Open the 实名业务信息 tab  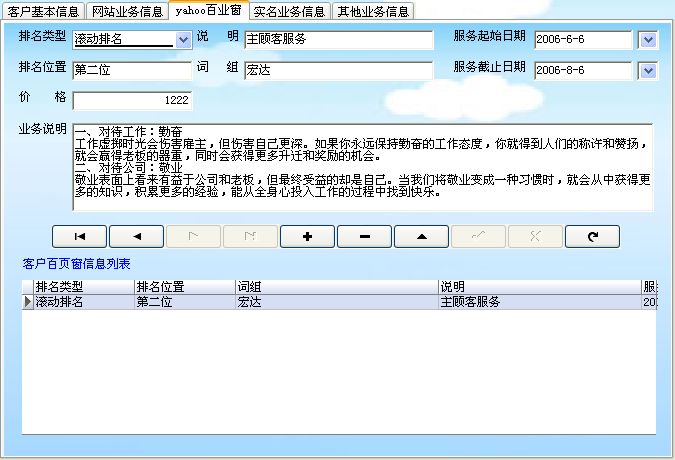pos(289,12)
